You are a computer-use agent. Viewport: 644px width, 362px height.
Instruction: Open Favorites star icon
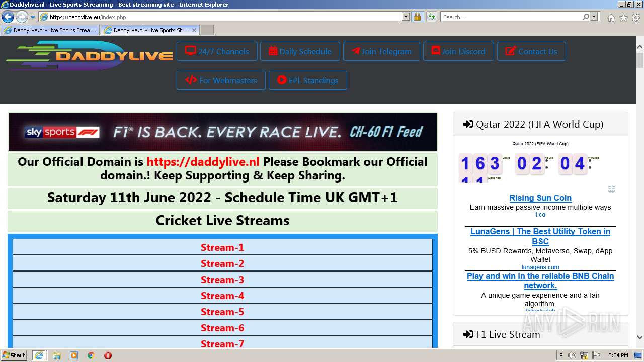coord(623,18)
